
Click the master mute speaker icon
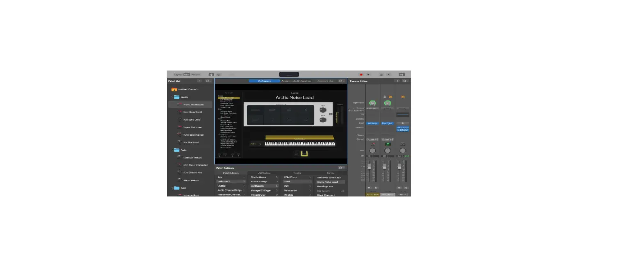coord(389,74)
